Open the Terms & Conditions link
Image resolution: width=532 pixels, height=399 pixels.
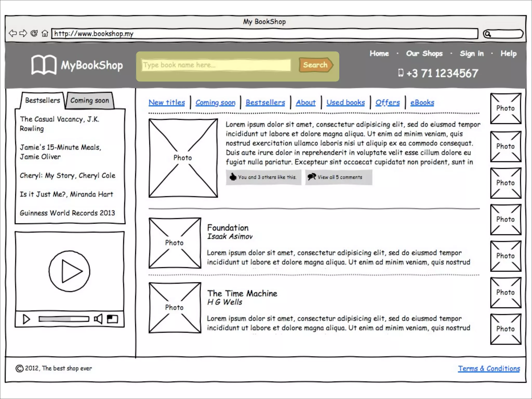[x=489, y=368]
